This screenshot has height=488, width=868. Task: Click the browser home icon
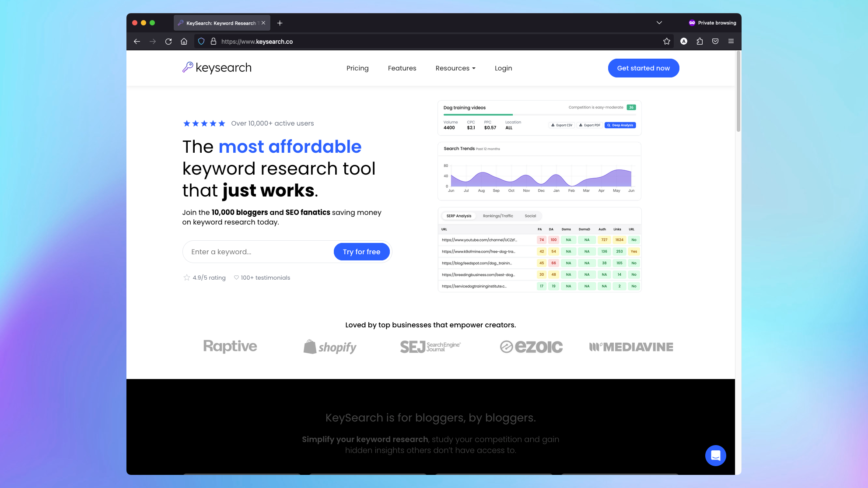coord(184,42)
